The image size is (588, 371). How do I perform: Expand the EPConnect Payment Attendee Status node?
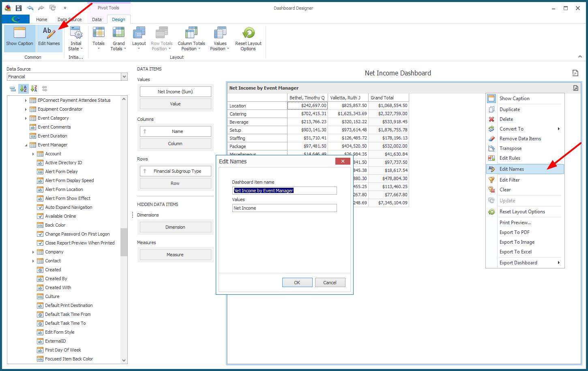(26, 100)
